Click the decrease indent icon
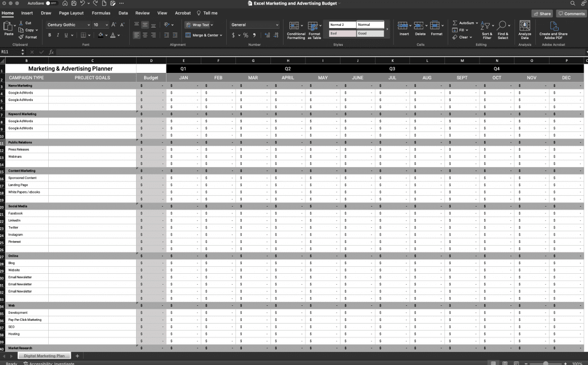This screenshot has width=588, height=365. (x=166, y=35)
